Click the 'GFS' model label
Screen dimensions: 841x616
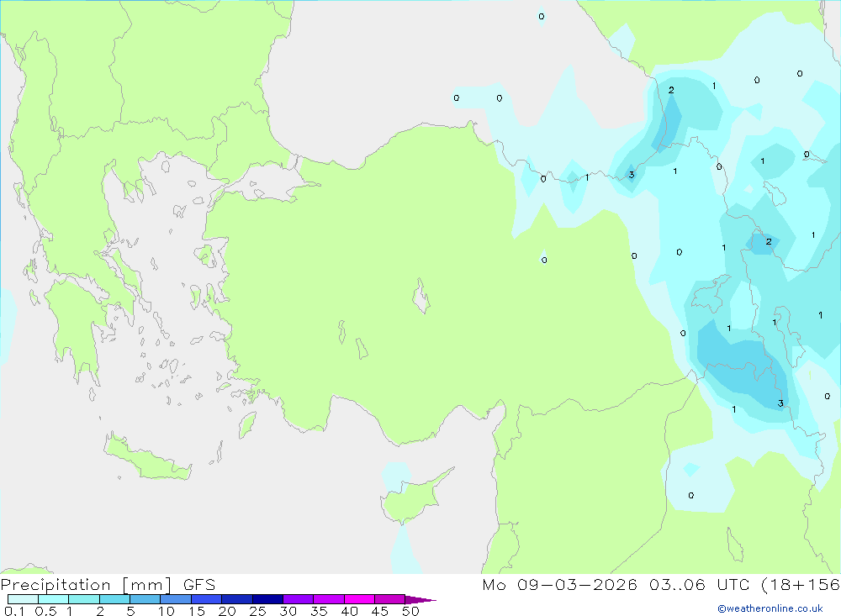[199, 585]
